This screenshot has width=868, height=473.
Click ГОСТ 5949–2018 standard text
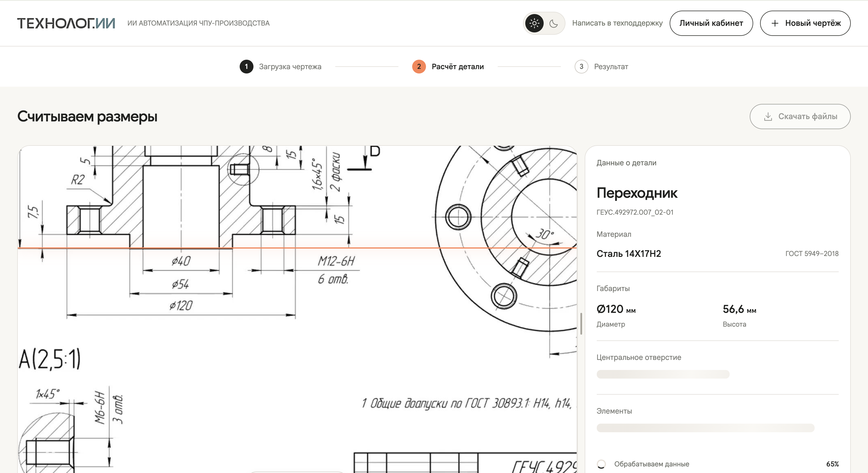tap(812, 253)
